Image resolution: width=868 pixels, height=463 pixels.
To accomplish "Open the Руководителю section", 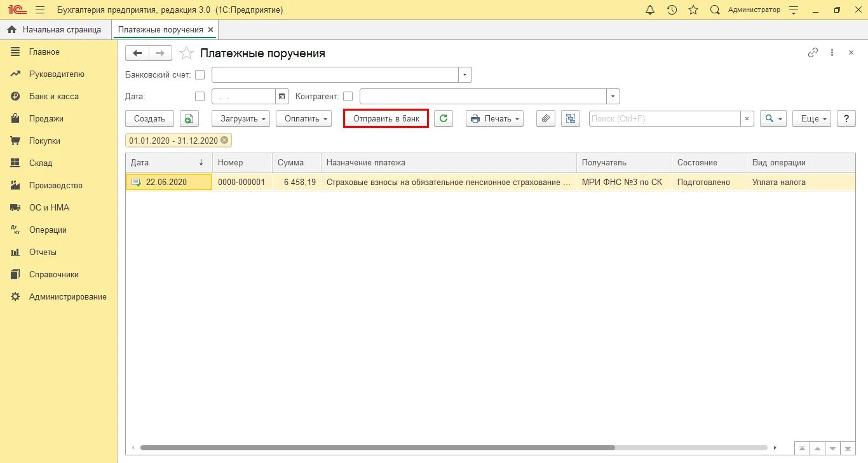I will pyautogui.click(x=58, y=74).
